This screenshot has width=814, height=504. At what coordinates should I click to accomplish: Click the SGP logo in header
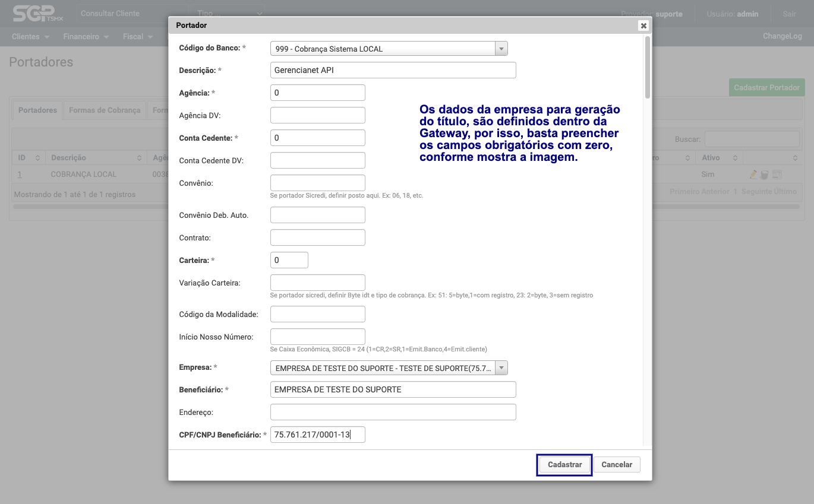[37, 14]
